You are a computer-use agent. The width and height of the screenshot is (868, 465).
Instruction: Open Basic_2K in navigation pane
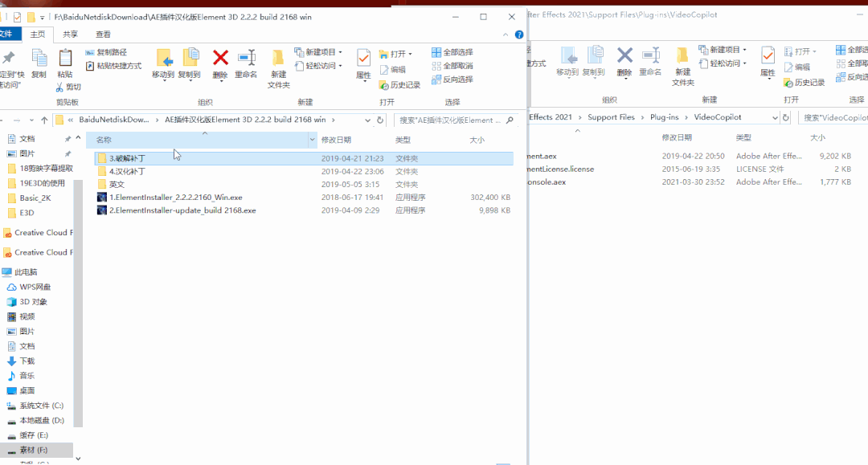click(x=30, y=198)
